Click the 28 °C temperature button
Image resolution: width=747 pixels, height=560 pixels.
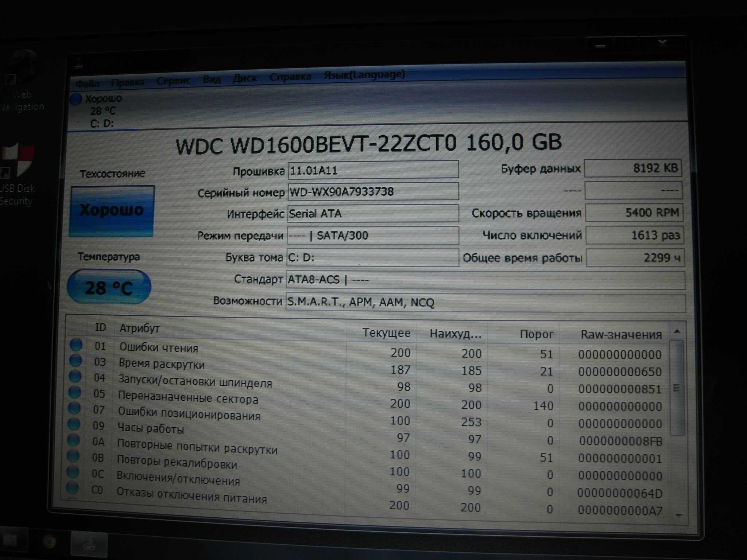(x=109, y=287)
